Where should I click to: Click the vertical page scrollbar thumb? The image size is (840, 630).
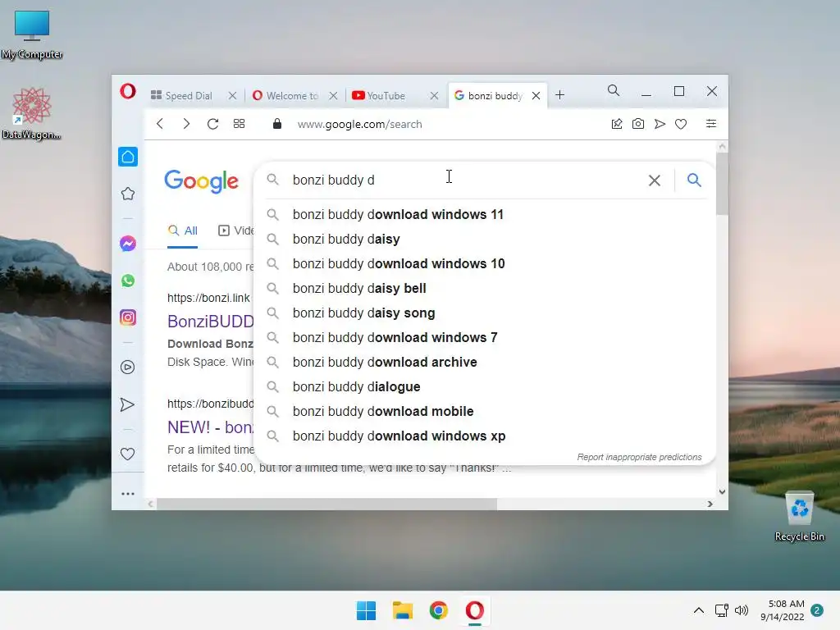(722, 184)
